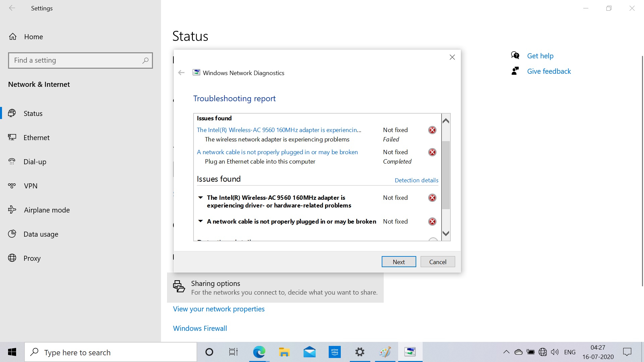Go back in Windows Network Diagnostics dialog
The image size is (644, 362).
click(181, 73)
